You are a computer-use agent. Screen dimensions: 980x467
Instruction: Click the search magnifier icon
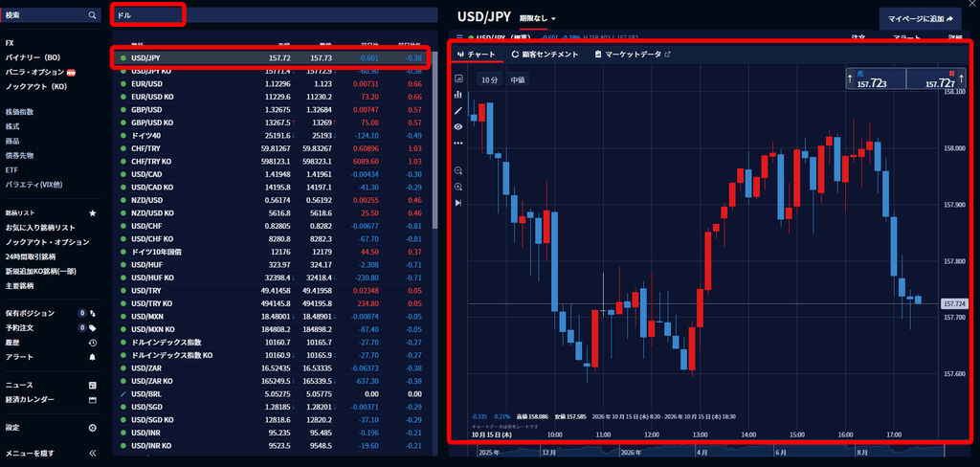(93, 15)
